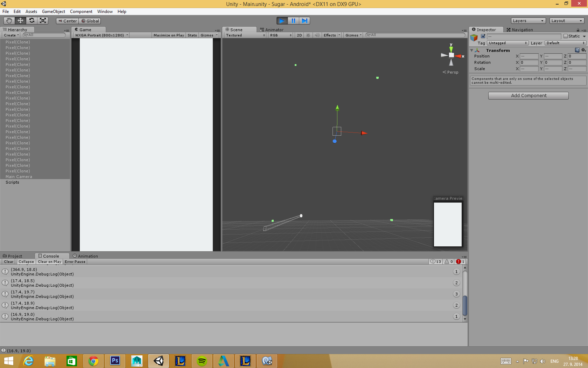This screenshot has width=588, height=368.
Task: Focus the Scene search field
Action: coord(415,35)
